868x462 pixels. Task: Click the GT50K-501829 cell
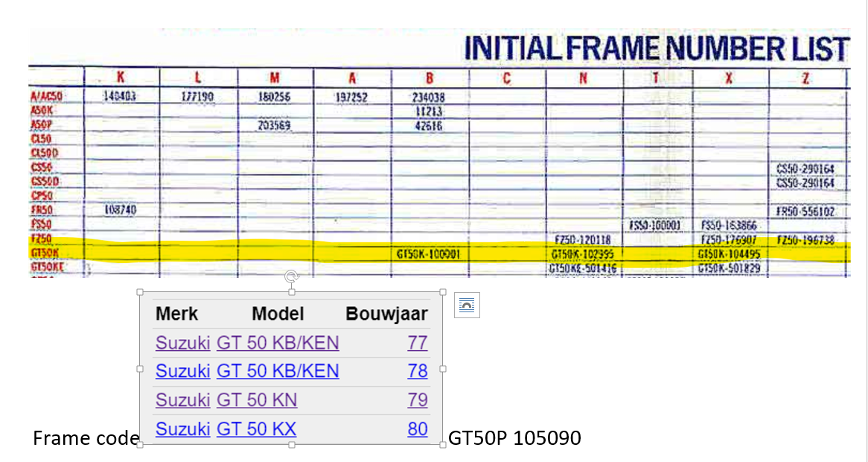[729, 268]
